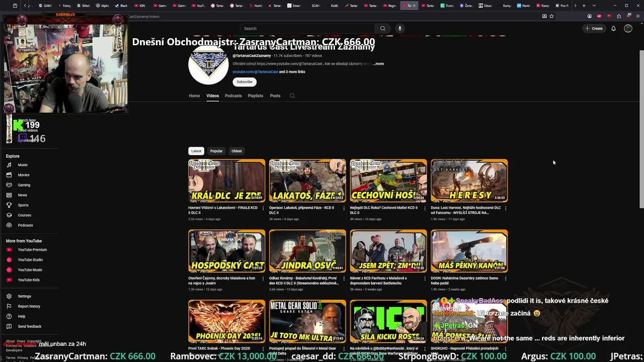Click the Havraní Vítězství s Lakatošem title

click(223, 210)
